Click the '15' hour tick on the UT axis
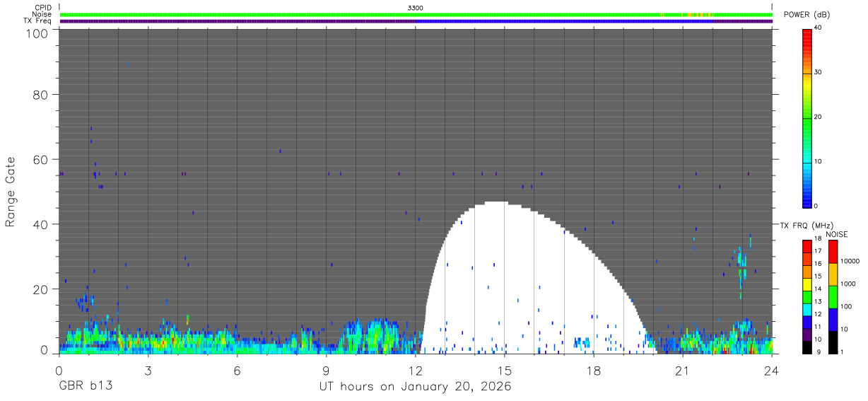Viewport: 868px width, 401px height. (x=505, y=370)
